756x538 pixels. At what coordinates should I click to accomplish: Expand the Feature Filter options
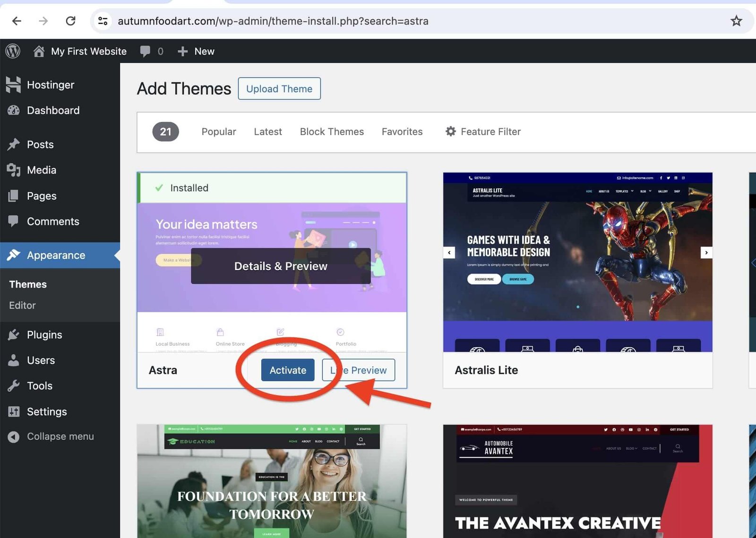483,131
